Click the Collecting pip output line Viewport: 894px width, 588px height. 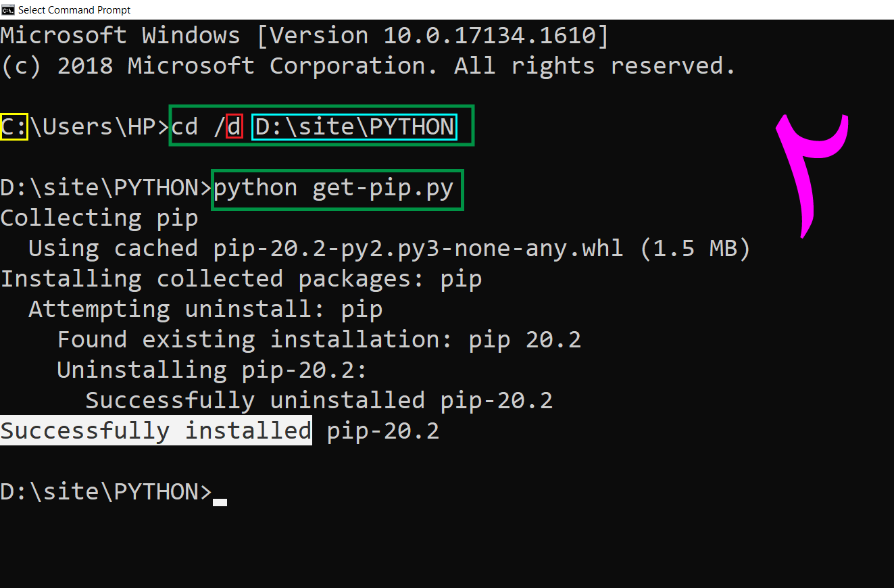[x=99, y=218]
